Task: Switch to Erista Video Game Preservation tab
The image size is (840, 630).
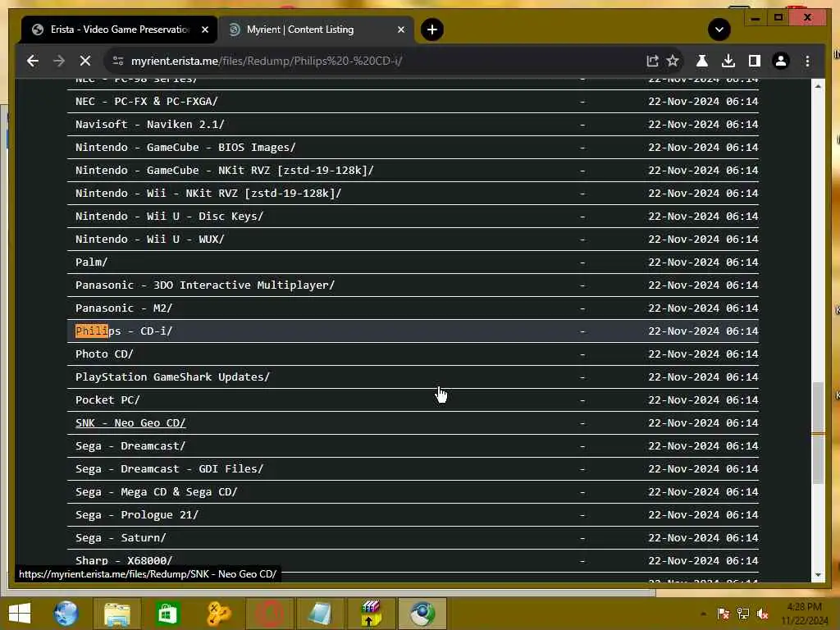Action: 120,30
